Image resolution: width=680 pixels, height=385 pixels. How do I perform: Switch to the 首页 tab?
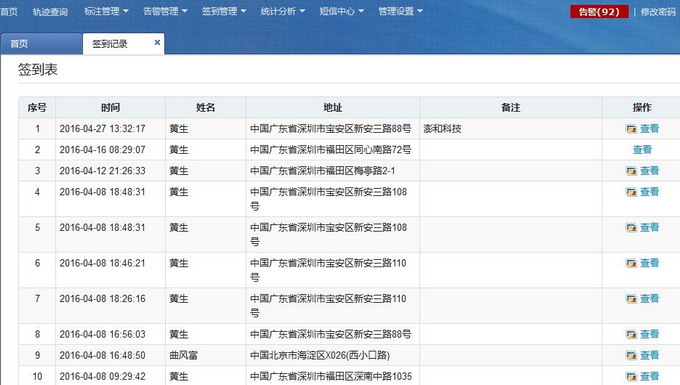click(x=41, y=44)
